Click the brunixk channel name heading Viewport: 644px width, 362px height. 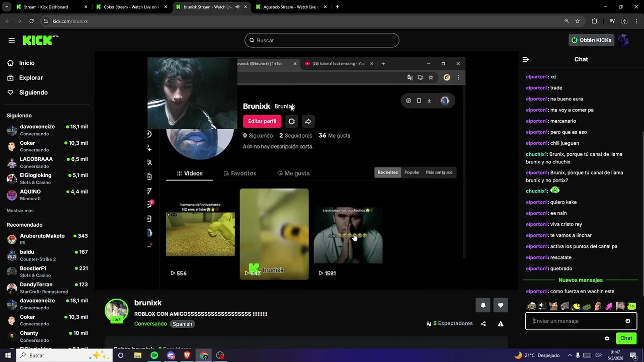click(x=148, y=303)
